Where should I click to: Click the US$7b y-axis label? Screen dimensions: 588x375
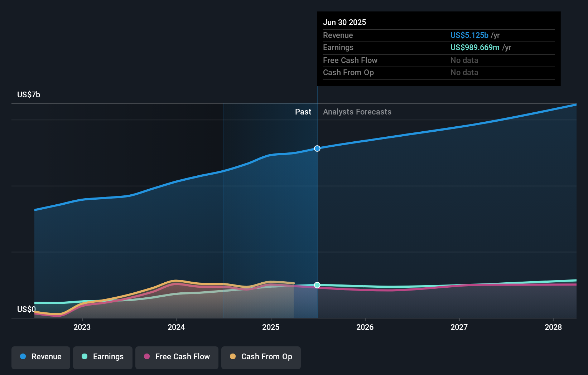tap(29, 94)
